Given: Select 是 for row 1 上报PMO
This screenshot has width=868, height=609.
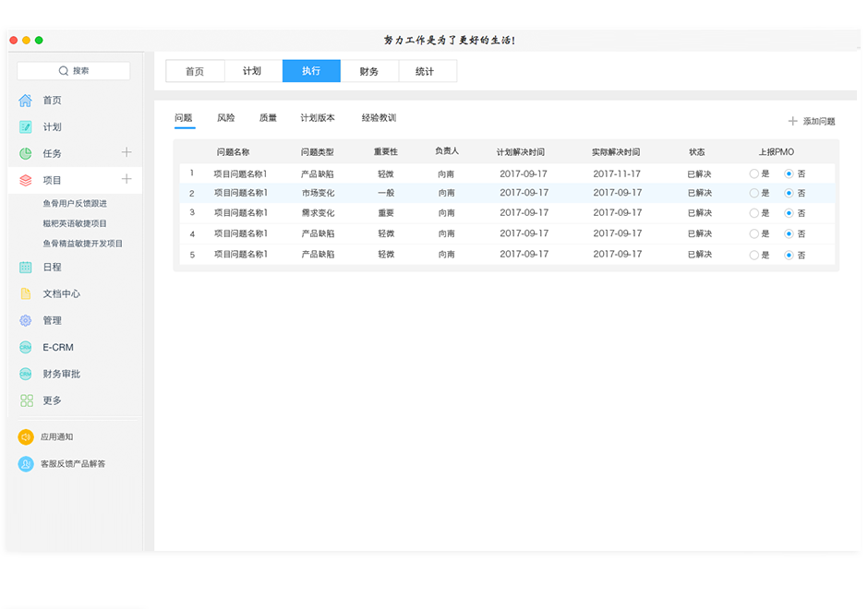Looking at the screenshot, I should [x=754, y=173].
